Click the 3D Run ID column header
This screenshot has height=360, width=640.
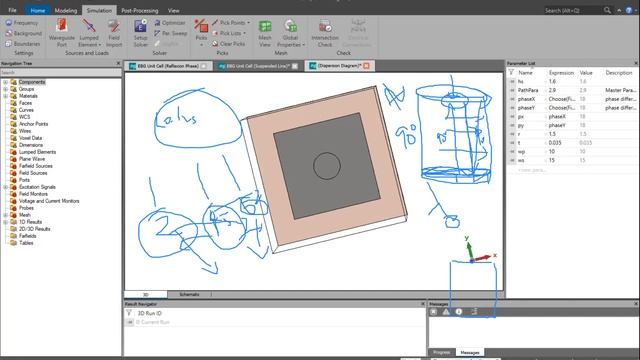pyautogui.click(x=149, y=313)
